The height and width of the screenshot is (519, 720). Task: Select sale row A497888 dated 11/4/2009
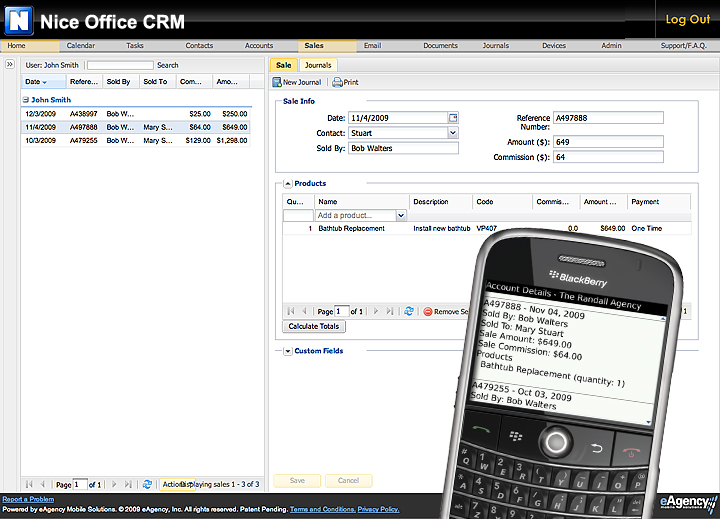pyautogui.click(x=136, y=127)
